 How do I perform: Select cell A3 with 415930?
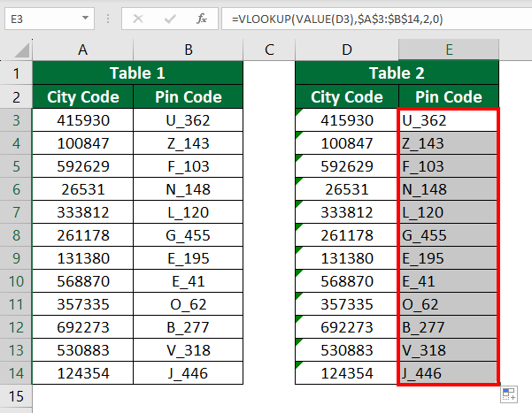(83, 120)
